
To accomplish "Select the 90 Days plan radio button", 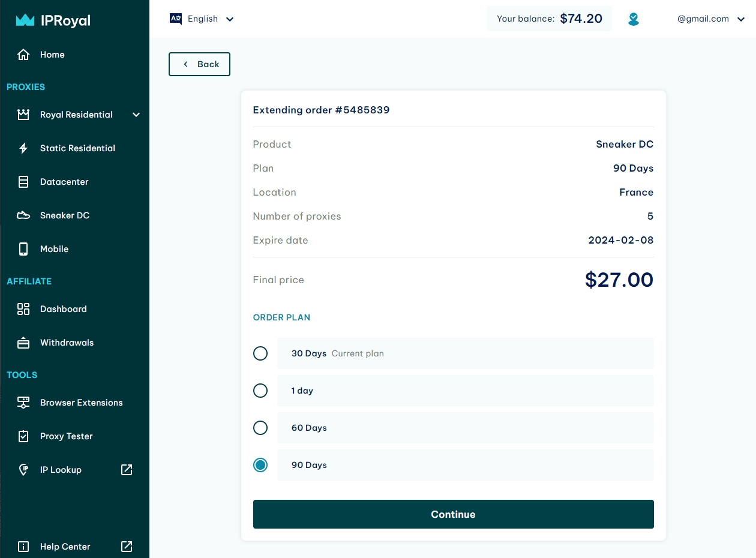I will pyautogui.click(x=260, y=465).
